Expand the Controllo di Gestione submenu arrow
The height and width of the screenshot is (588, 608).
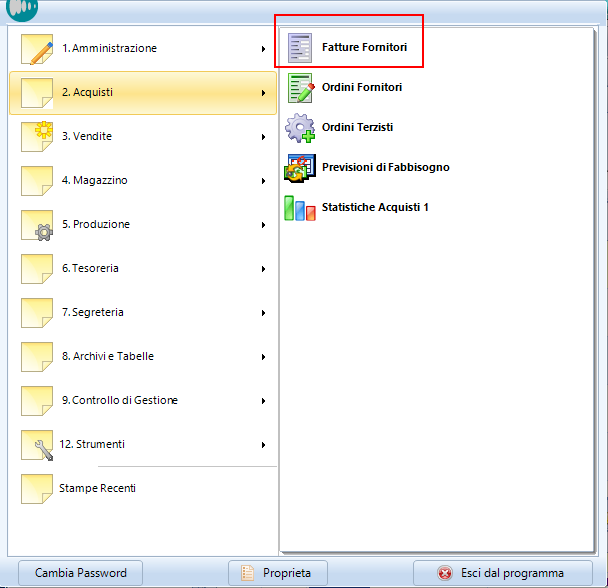click(x=263, y=401)
